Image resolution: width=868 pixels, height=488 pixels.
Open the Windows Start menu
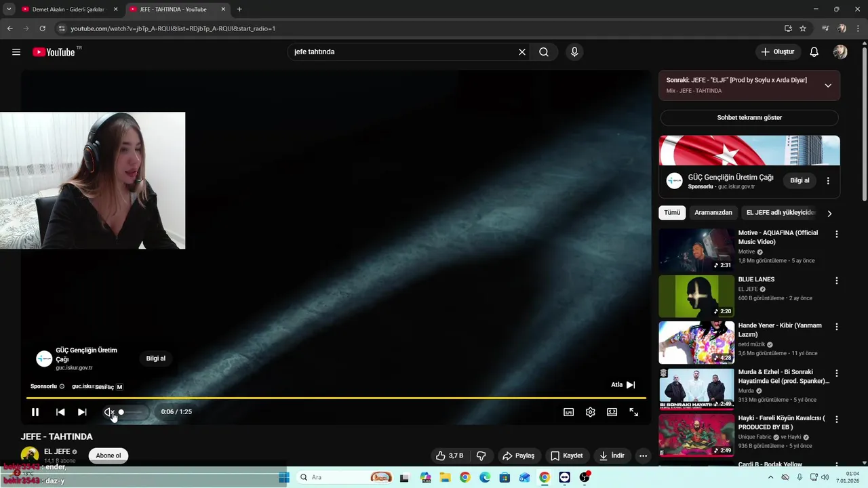284,477
